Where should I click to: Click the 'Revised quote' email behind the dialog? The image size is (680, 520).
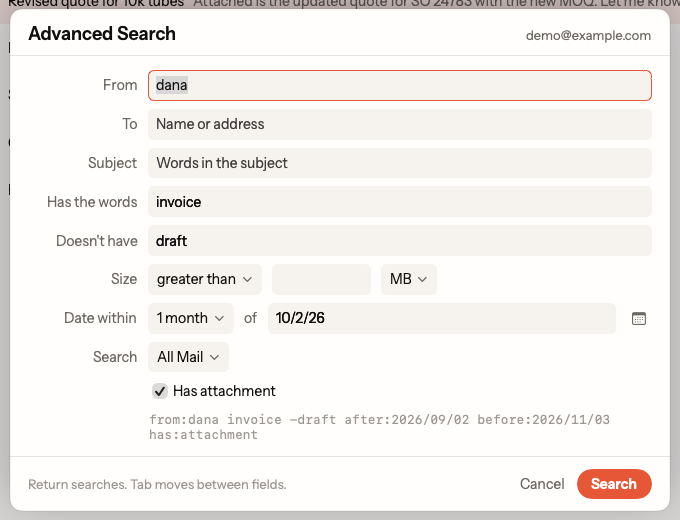340,4
